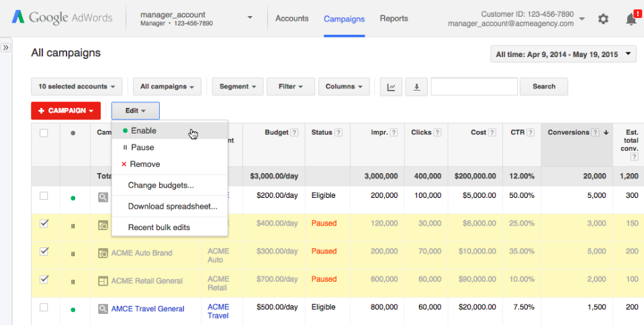
Task: Click the Conversions sort descending arrow
Action: point(606,132)
